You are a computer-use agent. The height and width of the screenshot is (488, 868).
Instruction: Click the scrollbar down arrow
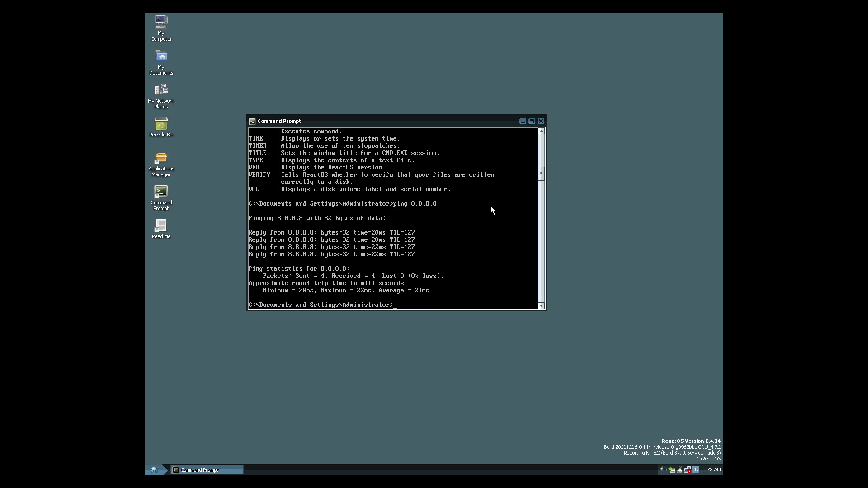pyautogui.click(x=541, y=306)
